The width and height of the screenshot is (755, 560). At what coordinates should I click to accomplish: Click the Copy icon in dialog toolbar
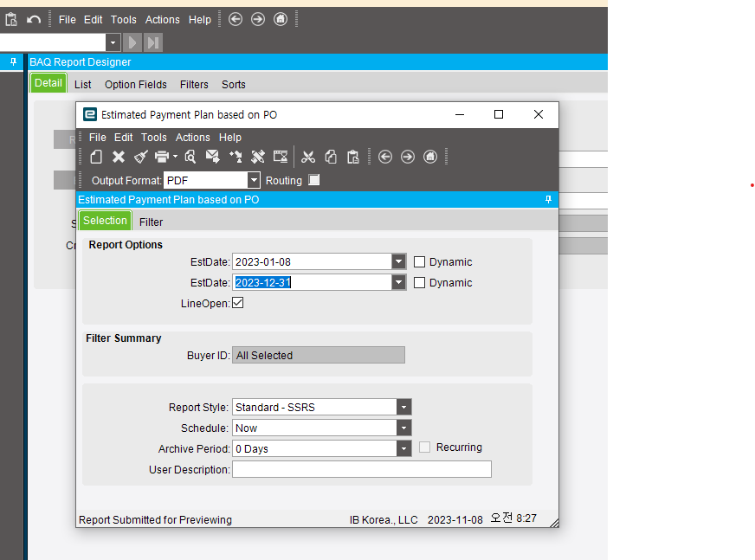(x=331, y=157)
